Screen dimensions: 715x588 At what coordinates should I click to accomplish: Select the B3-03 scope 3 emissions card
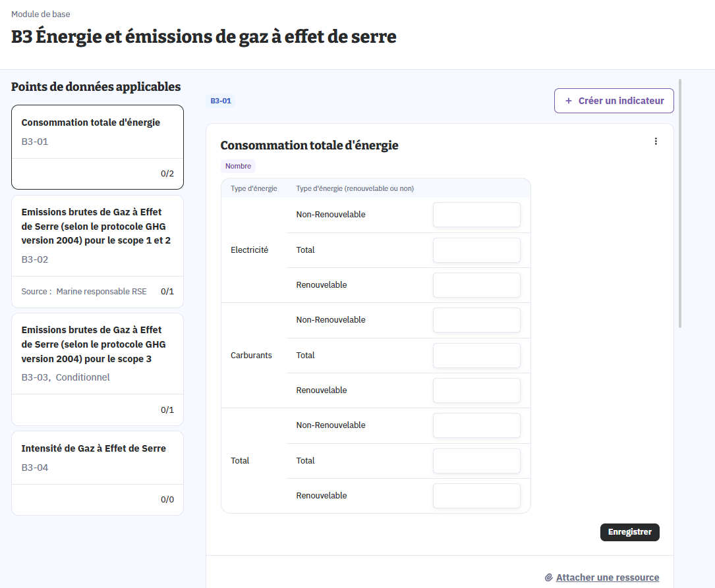98,369
